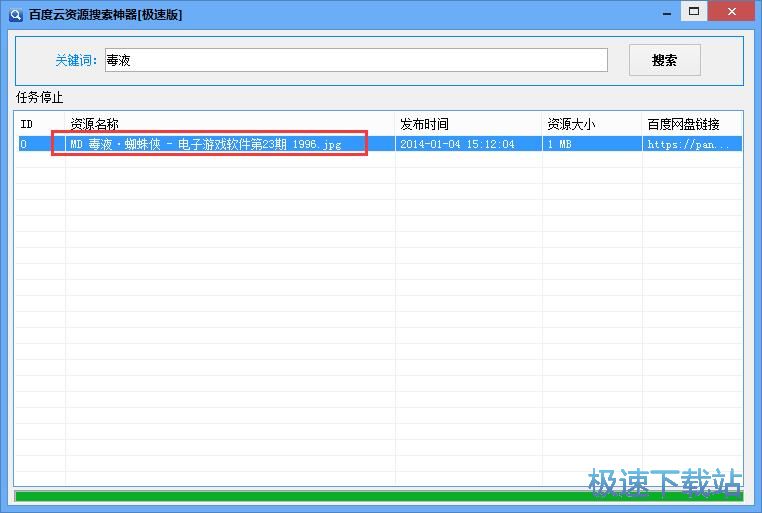The width and height of the screenshot is (762, 513).
Task: Sort by 发布时间 column header
Action: (468, 124)
